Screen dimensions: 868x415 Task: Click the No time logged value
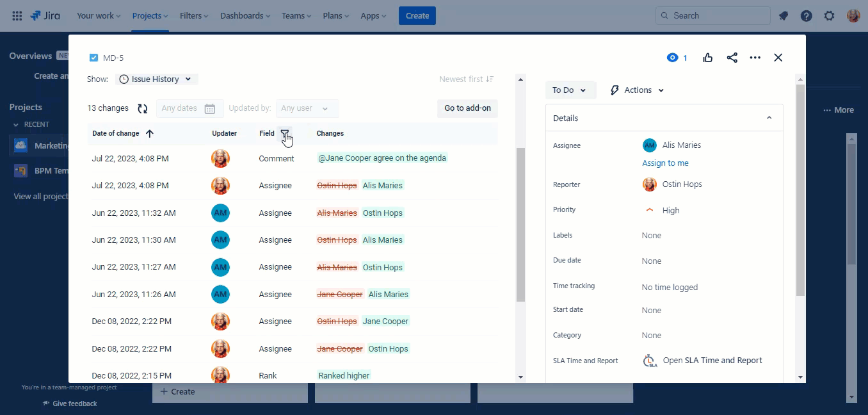pyautogui.click(x=670, y=288)
